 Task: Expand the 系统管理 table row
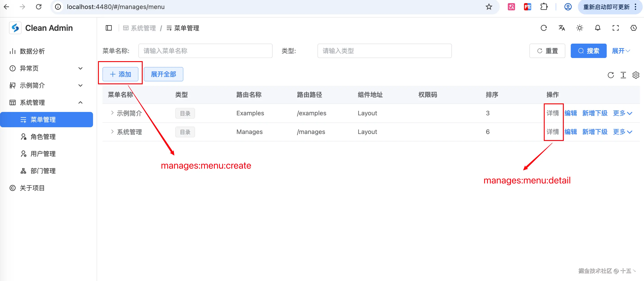(x=112, y=132)
